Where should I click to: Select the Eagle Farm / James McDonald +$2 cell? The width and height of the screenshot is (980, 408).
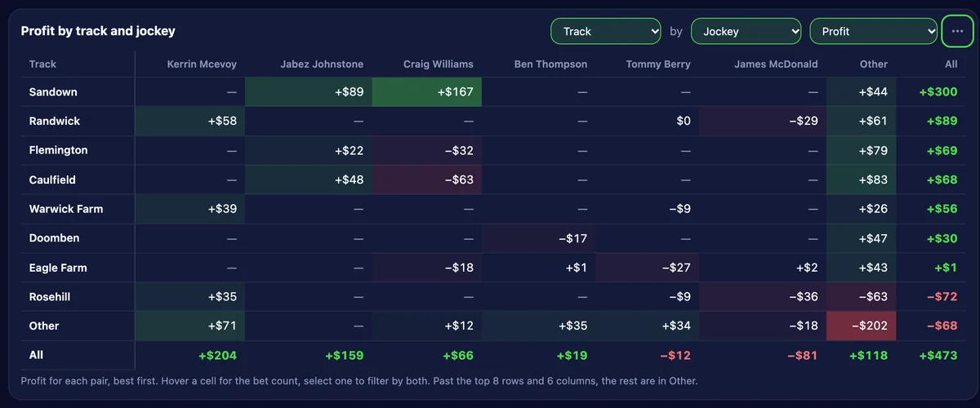pyautogui.click(x=764, y=268)
